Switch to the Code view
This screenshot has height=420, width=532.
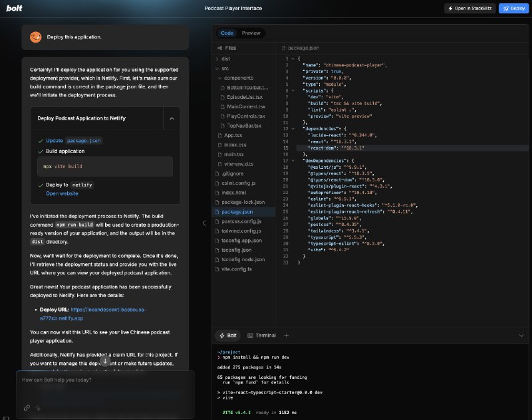[x=227, y=33]
